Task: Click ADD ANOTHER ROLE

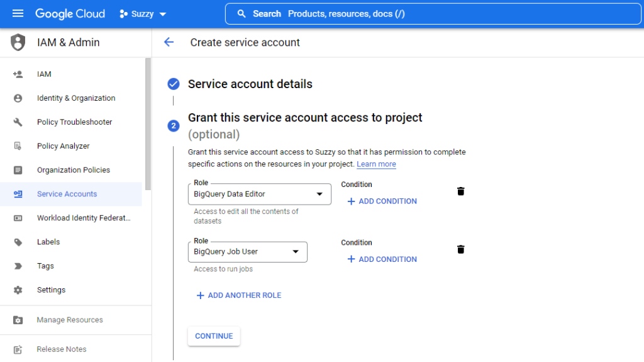Action: click(238, 295)
